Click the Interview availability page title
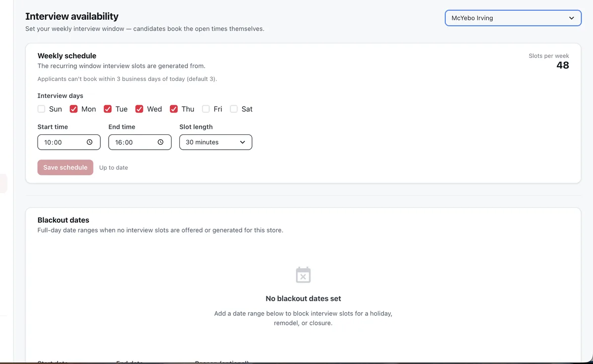 (x=72, y=17)
